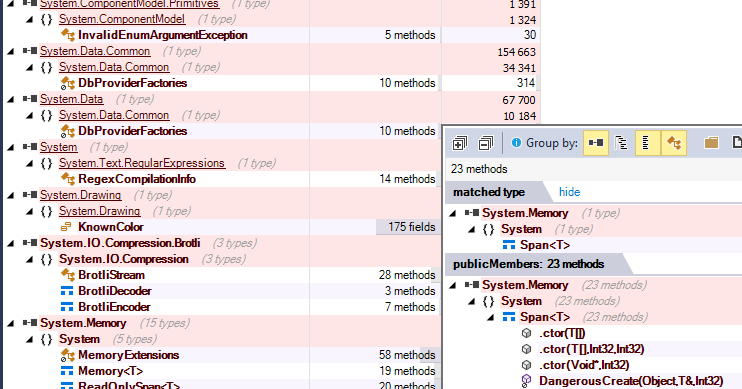Click the assembly icon of System.Memory (15 types)
The image size is (742, 389).
(x=30, y=323)
